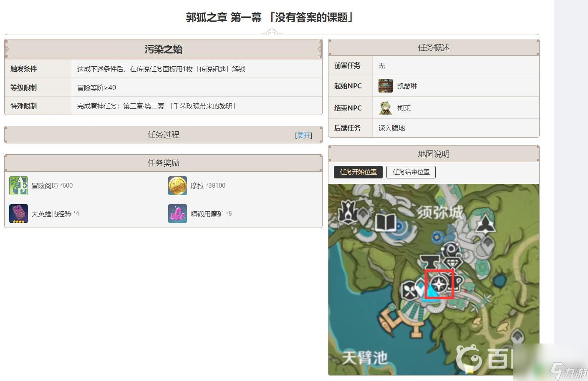Click the 千朵玫瑰带来的黎明 requirement text
The width and height of the screenshot is (588, 381).
tap(203, 106)
